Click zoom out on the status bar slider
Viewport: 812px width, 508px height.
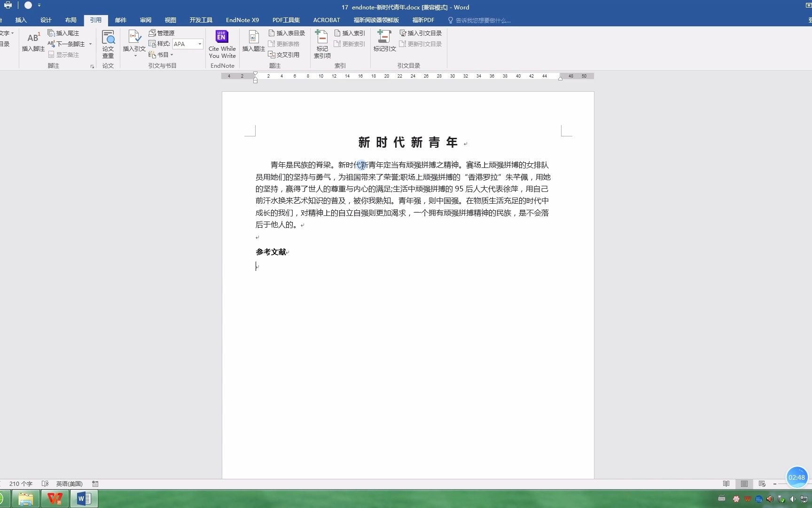point(775,484)
